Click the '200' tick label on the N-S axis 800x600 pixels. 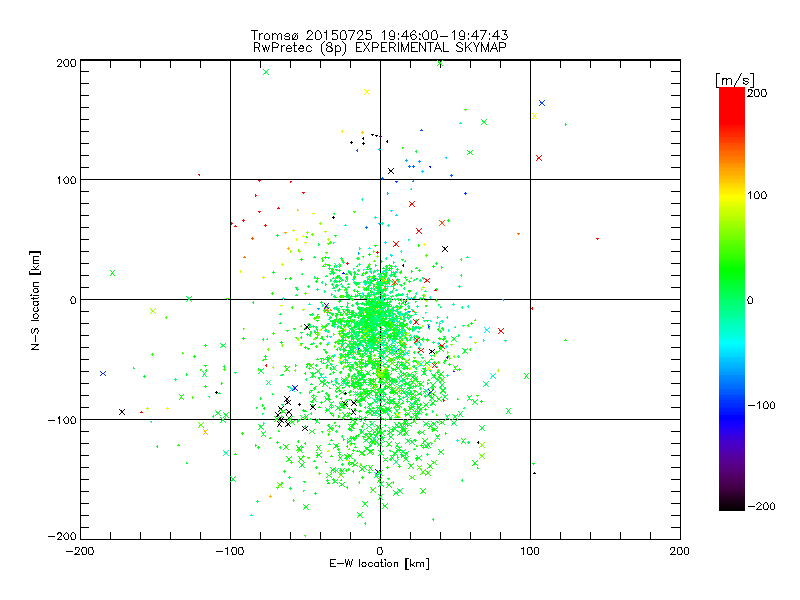[x=66, y=63]
